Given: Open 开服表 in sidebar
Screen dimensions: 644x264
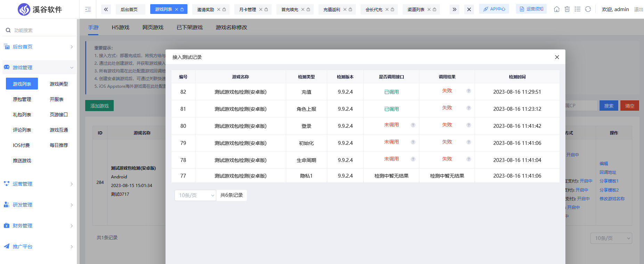Looking at the screenshot, I should (x=57, y=99).
